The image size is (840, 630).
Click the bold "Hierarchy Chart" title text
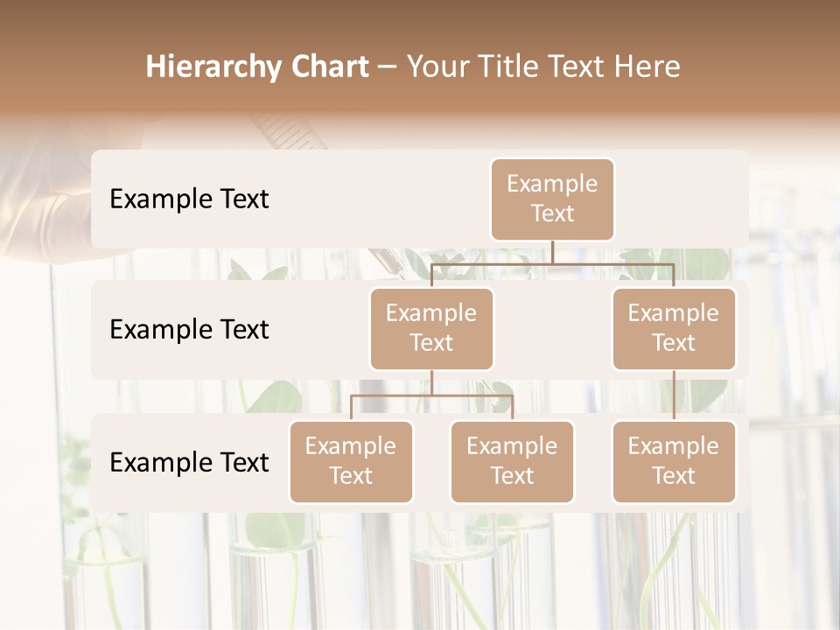click(256, 66)
